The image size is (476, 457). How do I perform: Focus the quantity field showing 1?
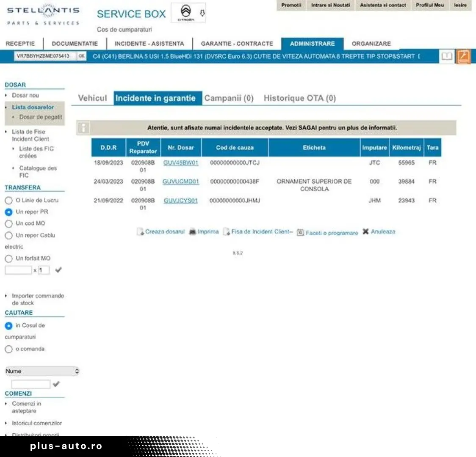(44, 270)
